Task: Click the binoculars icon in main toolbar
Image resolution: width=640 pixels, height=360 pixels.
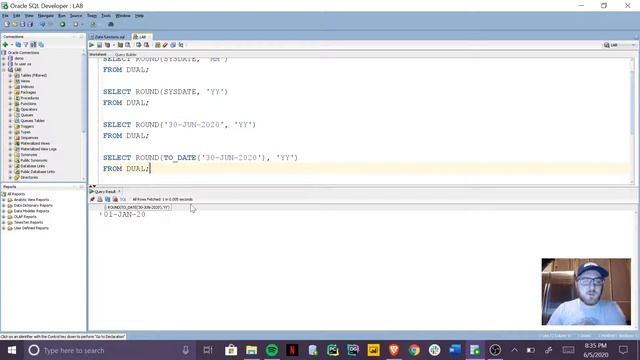Action: (111, 24)
